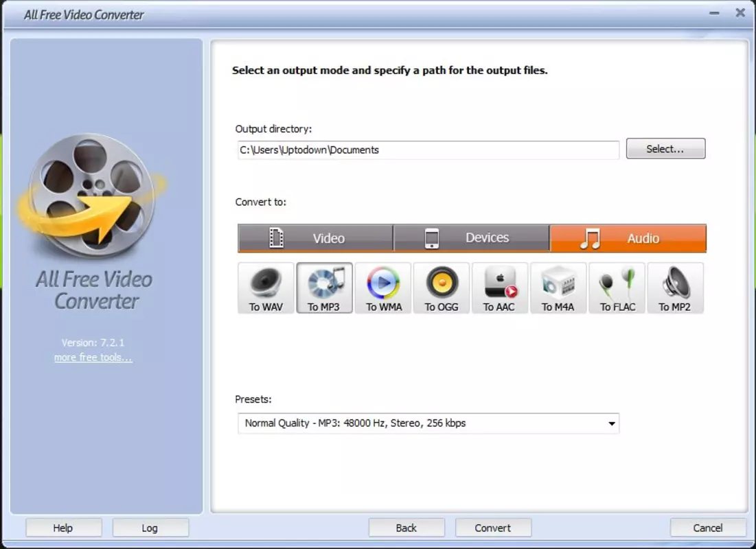Click the Version: 7.2.1 text
Viewport: 756px width, 549px height.
[x=93, y=342]
